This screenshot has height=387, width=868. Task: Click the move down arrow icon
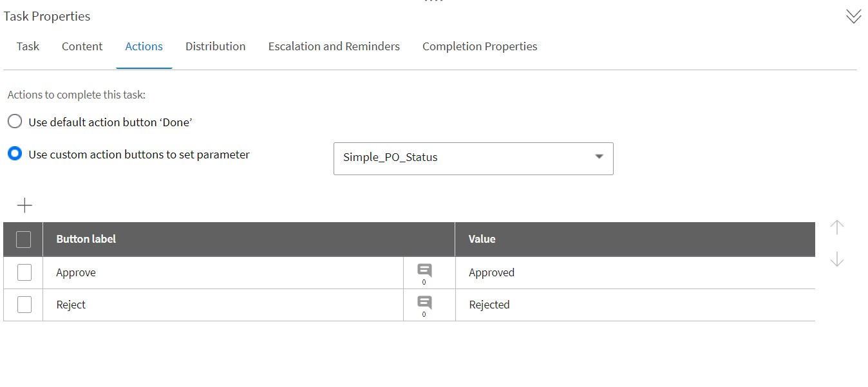pos(836,260)
